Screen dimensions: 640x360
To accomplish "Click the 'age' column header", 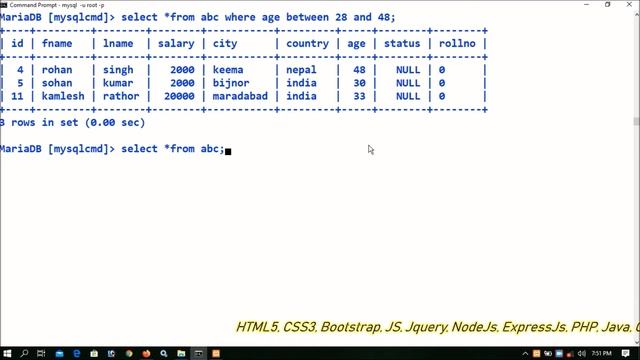I will [x=356, y=44].
